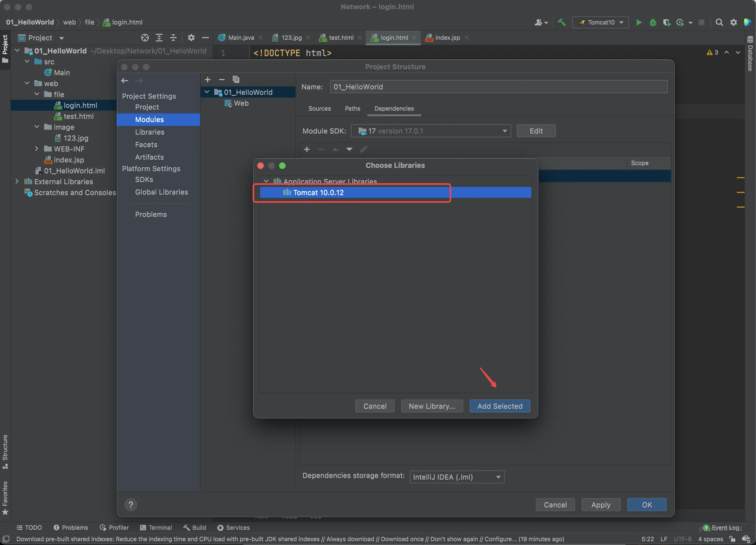Expand WEB-INF folder in project tree
Image resolution: width=756 pixels, height=545 pixels.
click(x=37, y=149)
